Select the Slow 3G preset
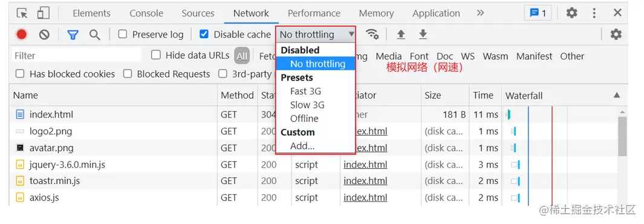 [307, 105]
